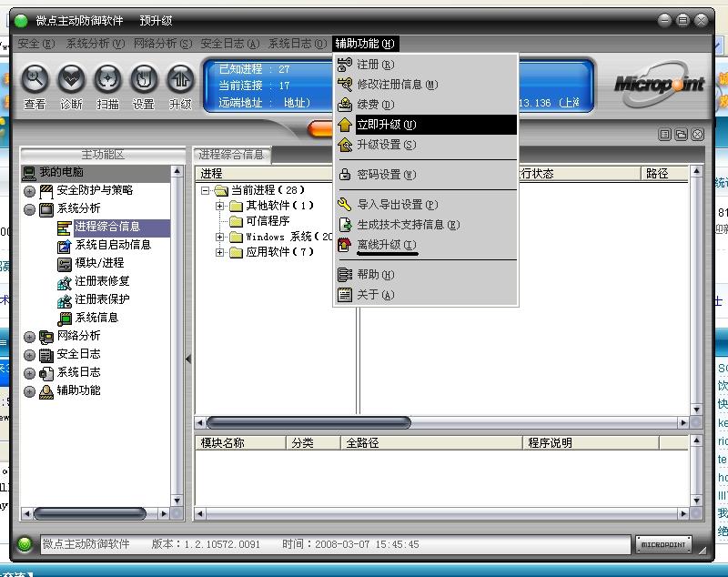Image resolution: width=728 pixels, height=577 pixels.
Task: Click the 程序说明 column header
Action: point(591,443)
